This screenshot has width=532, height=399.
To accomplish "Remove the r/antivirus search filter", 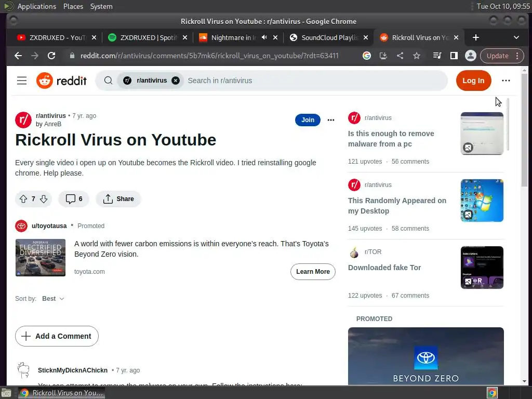I will pos(176,81).
